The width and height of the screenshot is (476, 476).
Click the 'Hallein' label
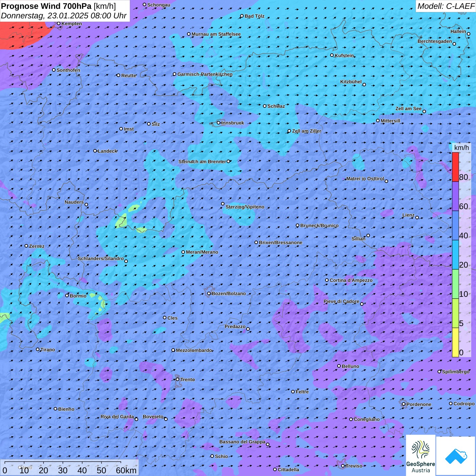[458, 31]
